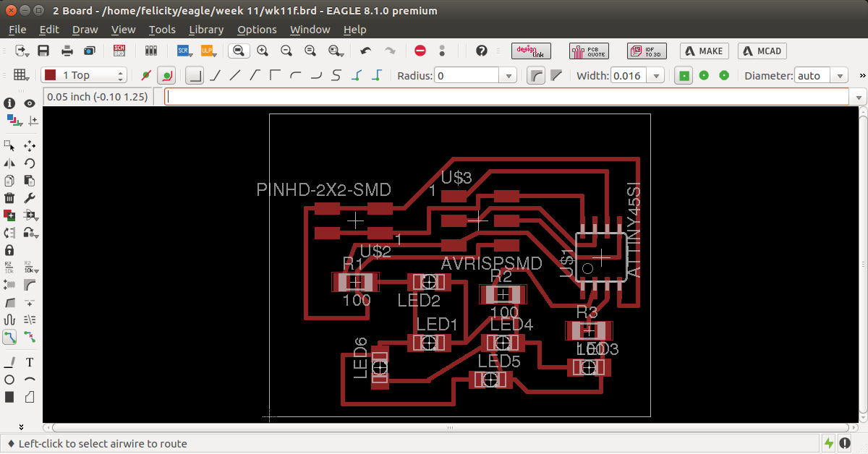The height and width of the screenshot is (454, 868).
Task: Open the Library menu
Action: point(206,30)
